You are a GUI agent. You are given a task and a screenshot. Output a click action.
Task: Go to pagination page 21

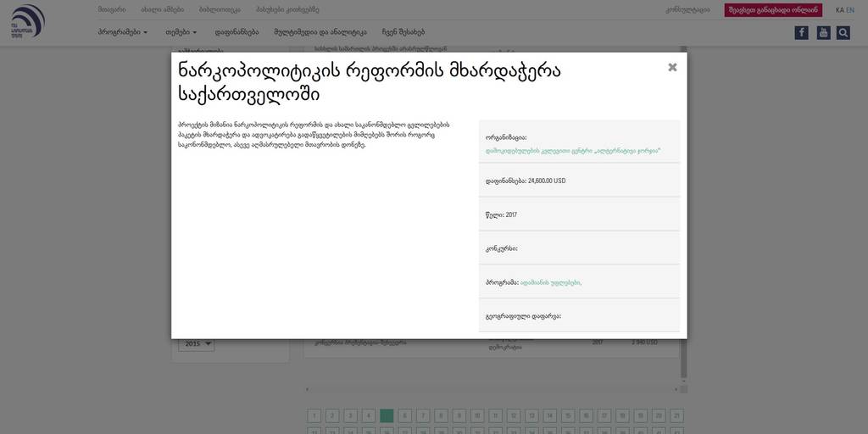(x=676, y=415)
